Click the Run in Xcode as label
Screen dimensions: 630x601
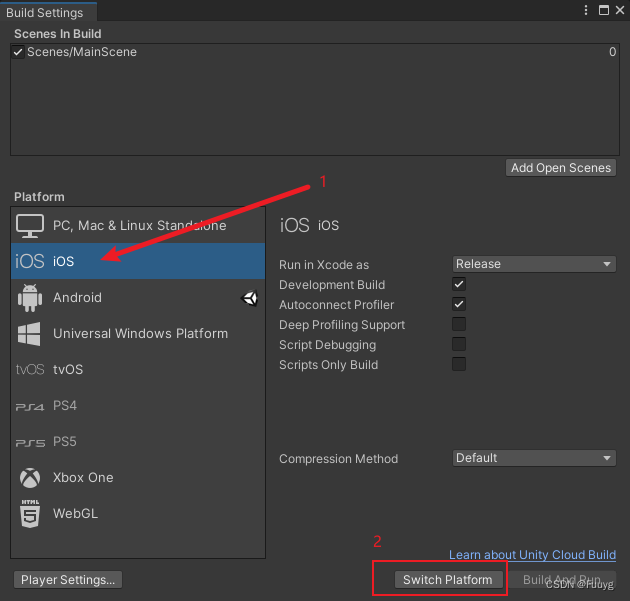coord(324,265)
